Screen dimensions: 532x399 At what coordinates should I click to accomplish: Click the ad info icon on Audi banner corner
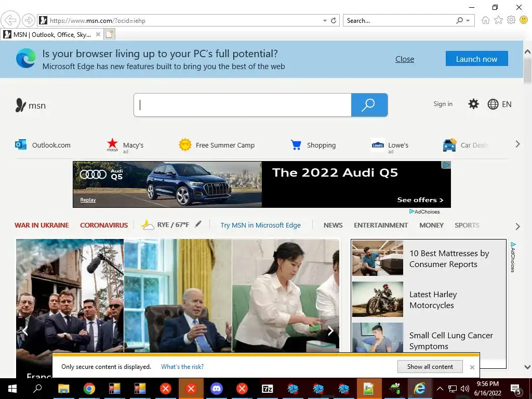(x=446, y=165)
